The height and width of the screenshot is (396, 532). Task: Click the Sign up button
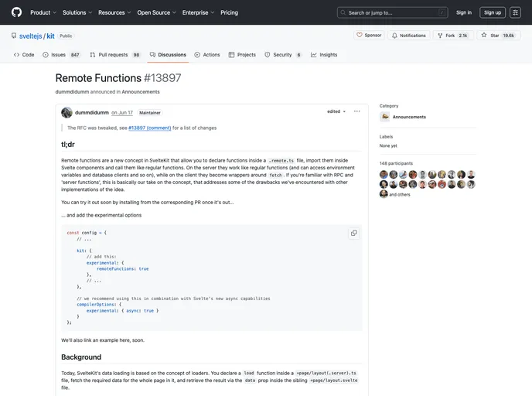point(493,12)
